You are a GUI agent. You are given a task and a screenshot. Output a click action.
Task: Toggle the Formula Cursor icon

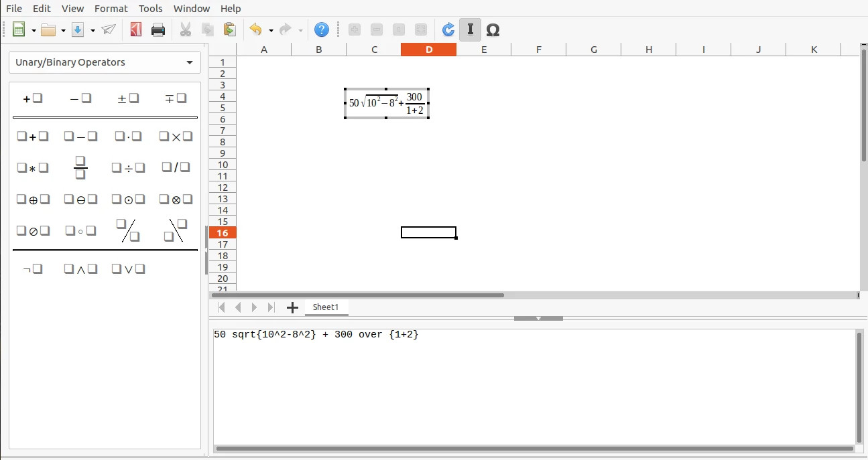click(x=471, y=29)
